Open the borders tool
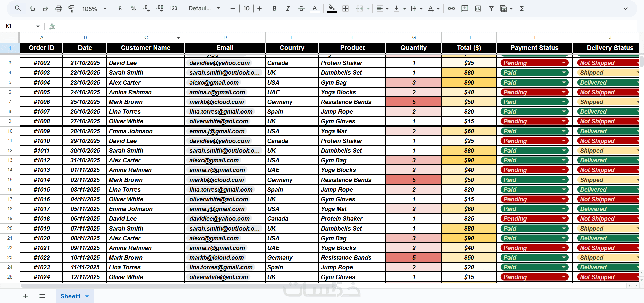The height and width of the screenshot is (303, 644). coord(346,9)
